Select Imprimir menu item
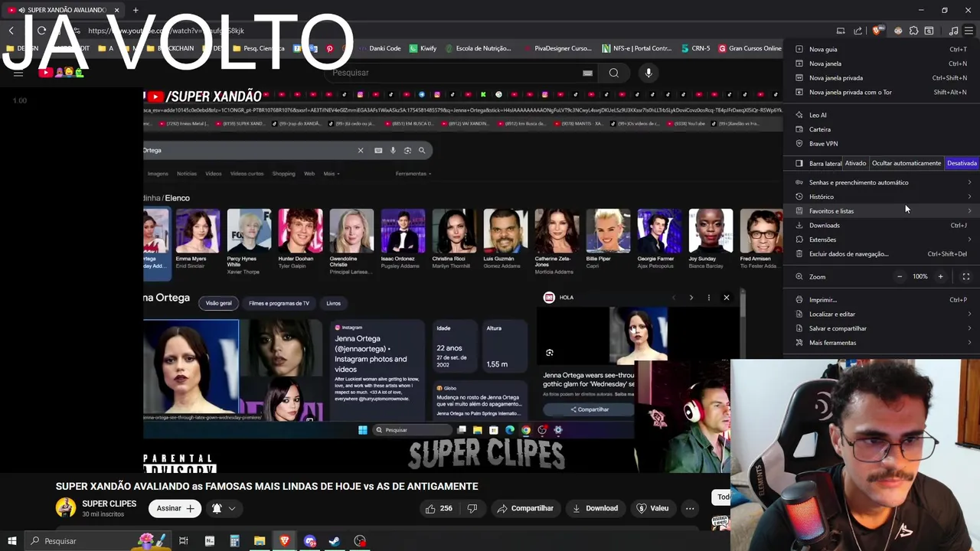This screenshot has width=980, height=551. [x=882, y=300]
